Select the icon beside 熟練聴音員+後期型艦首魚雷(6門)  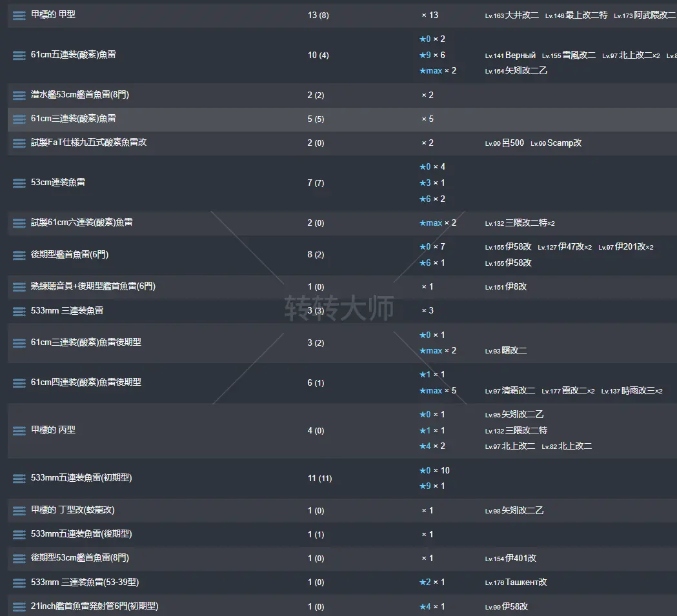pyautogui.click(x=19, y=287)
